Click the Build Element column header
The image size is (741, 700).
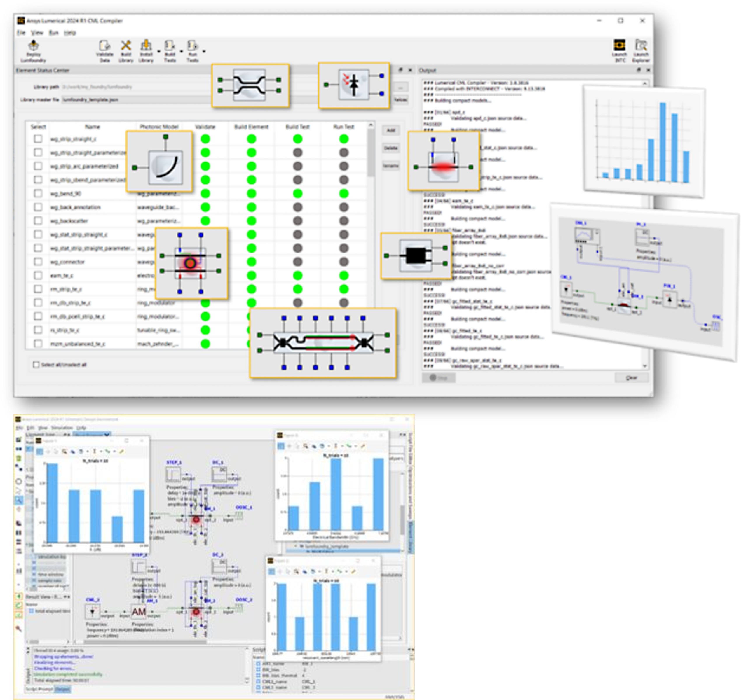[251, 127]
